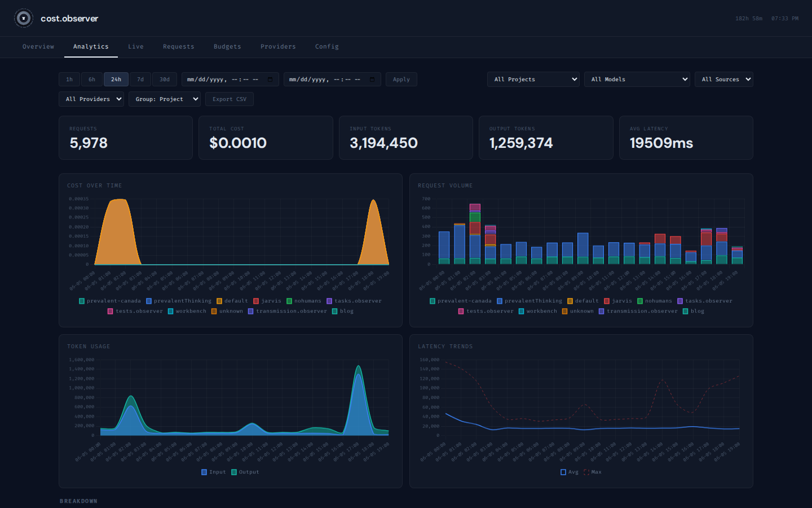
Task: Open the Requests tab
Action: point(178,47)
